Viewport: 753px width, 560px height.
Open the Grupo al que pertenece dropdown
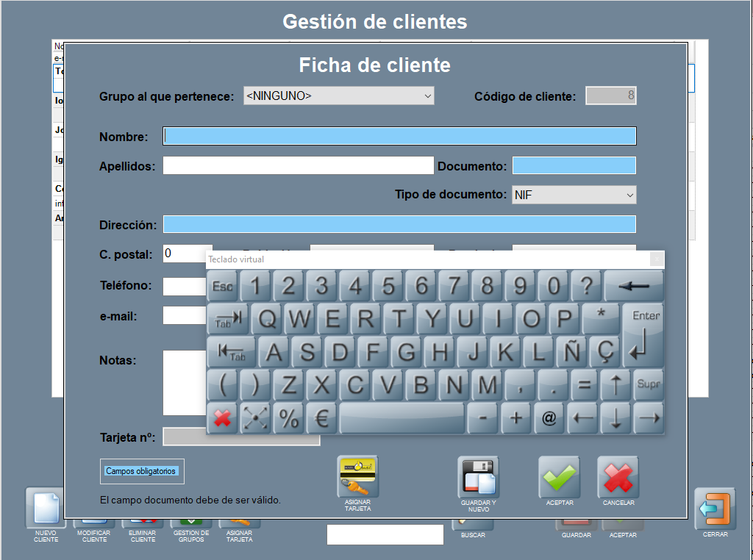[339, 96]
